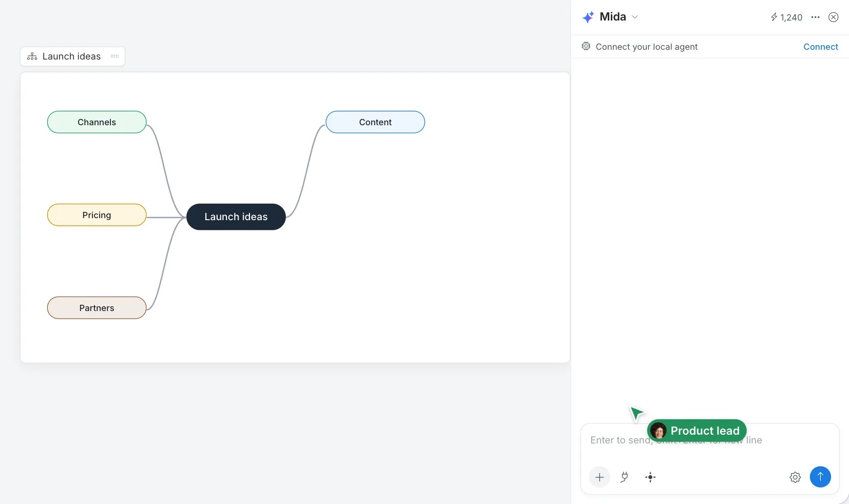Click the Mida sparkle logo icon
The width and height of the screenshot is (849, 504).
588,17
